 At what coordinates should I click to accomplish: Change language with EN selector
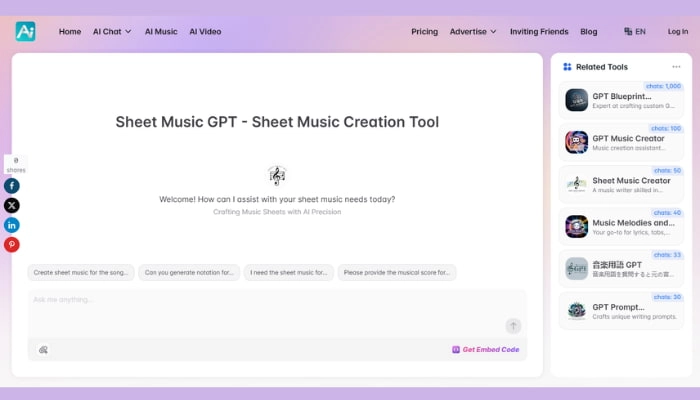click(x=635, y=32)
